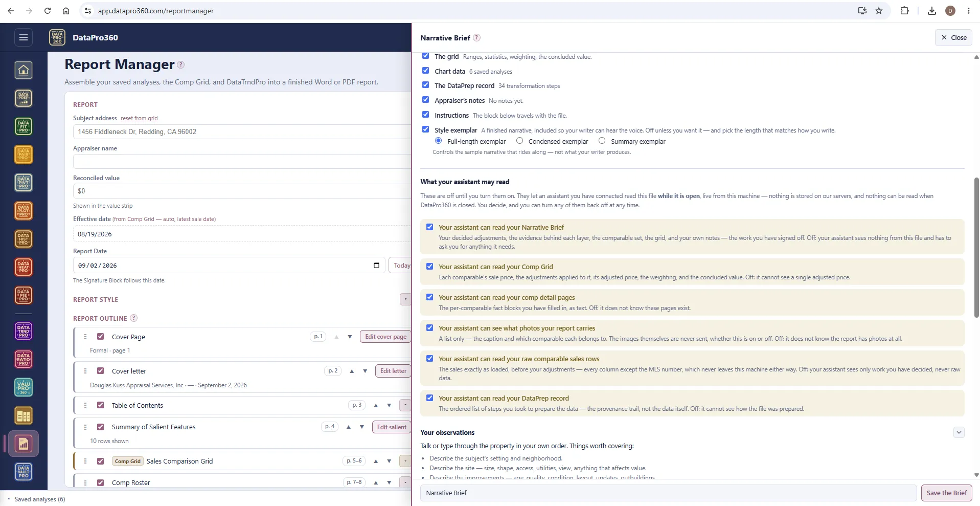Viewport: 980px width, 506px height.
Task: Click the Narrative Brief filename field
Action: click(x=668, y=493)
